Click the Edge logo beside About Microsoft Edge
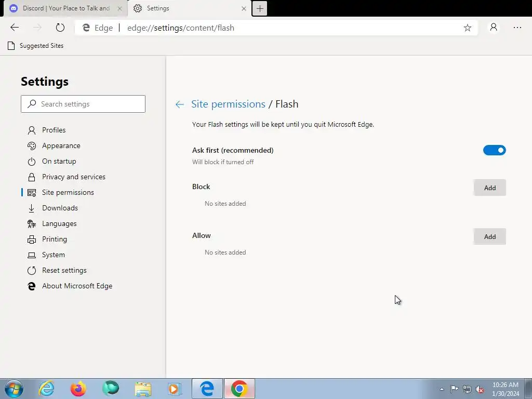 coord(32,286)
